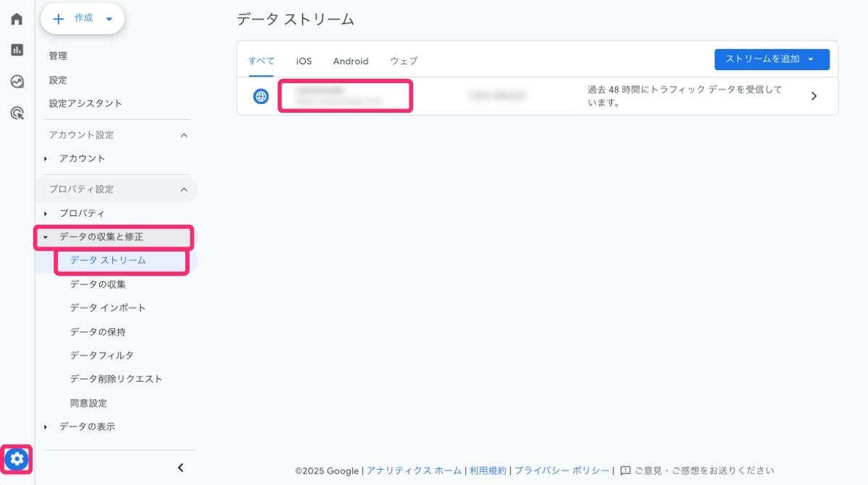The width and height of the screenshot is (868, 485).
Task: Open the プライバシー ポリシー footer link
Action: (561, 471)
